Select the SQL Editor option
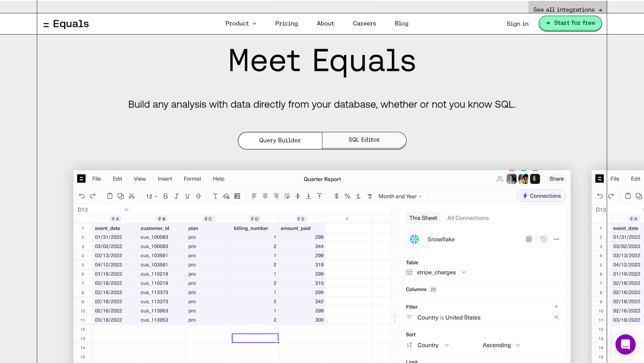The image size is (644, 363). click(364, 140)
